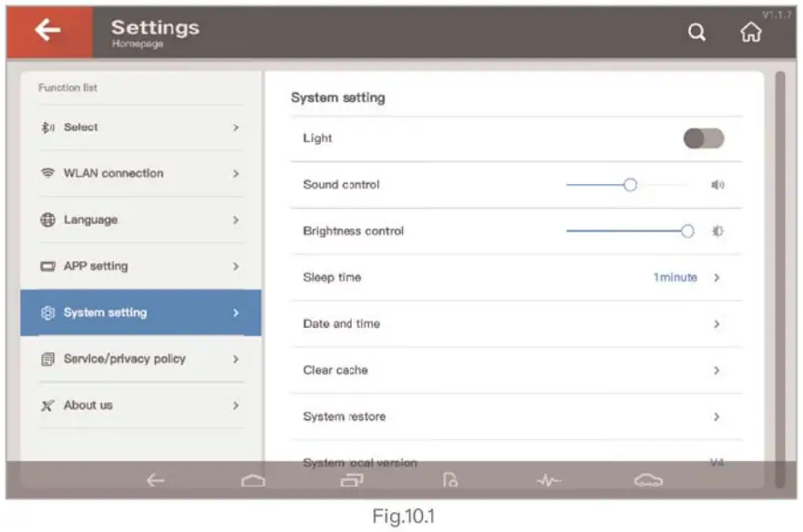803x532 pixels.
Task: Click the Bluetooth icon beside Select
Action: click(47, 127)
